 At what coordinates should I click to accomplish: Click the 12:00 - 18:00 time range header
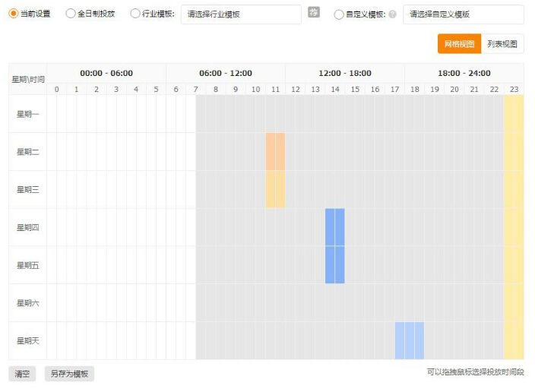pyautogui.click(x=345, y=73)
